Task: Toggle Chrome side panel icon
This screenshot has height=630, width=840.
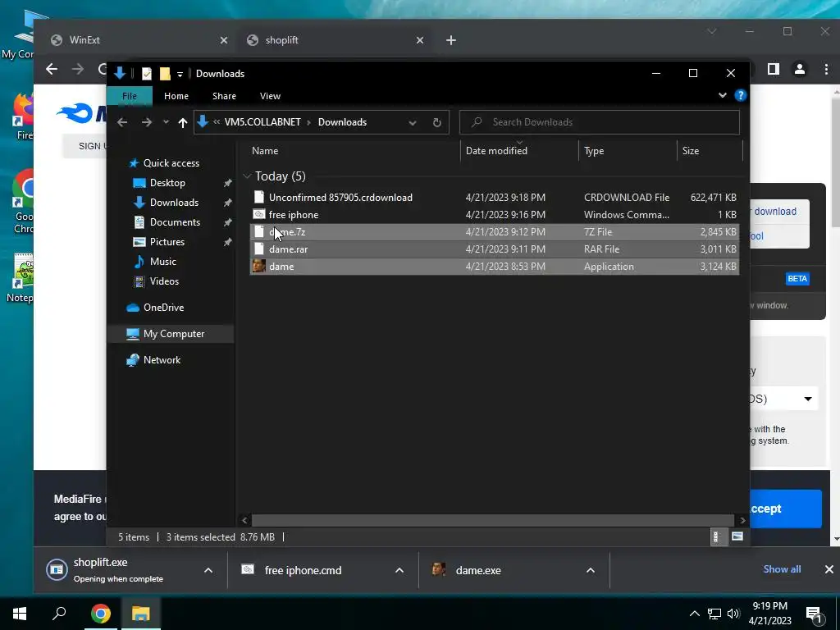Action: point(773,69)
